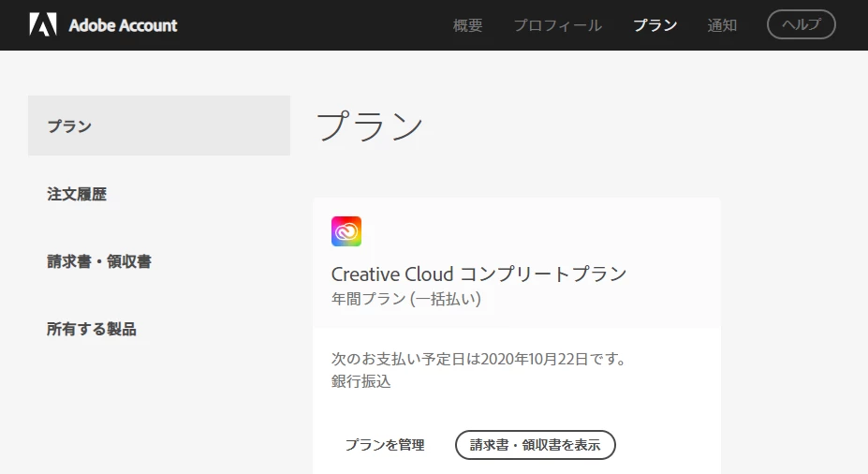
Task: Click the 年間プラン (一括払い) text
Action: (406, 299)
